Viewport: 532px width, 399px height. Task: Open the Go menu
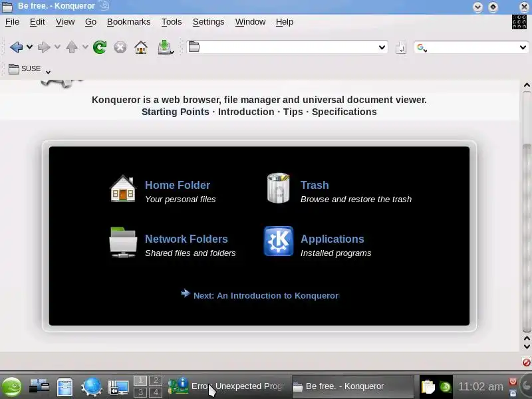(x=90, y=22)
